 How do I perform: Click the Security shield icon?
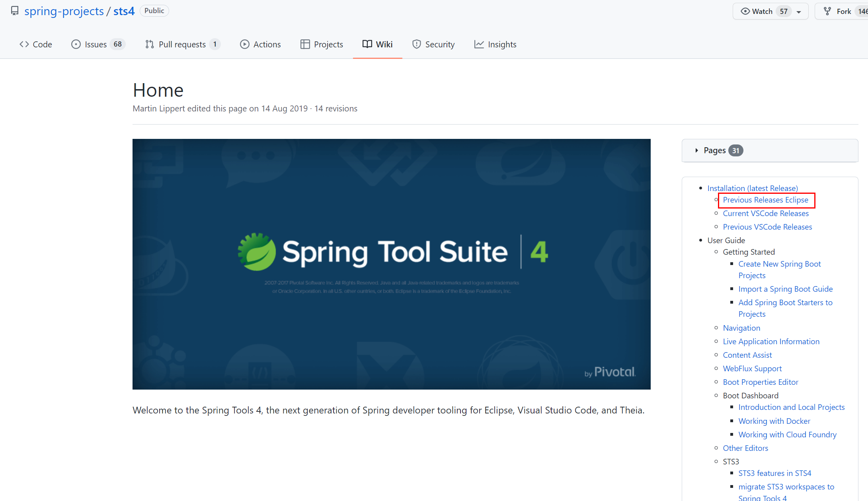point(416,44)
